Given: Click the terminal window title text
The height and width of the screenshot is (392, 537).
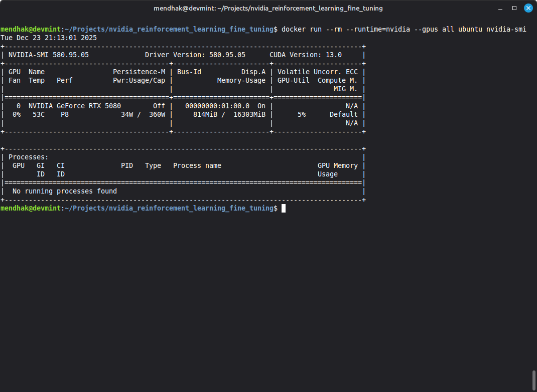Looking at the screenshot, I should (268, 8).
